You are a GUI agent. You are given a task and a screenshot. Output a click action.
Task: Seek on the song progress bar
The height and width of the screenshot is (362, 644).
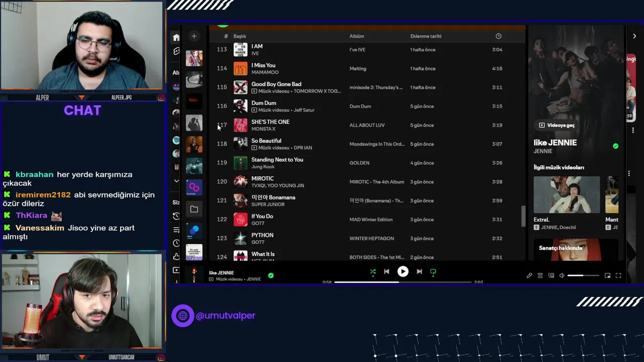[403, 282]
